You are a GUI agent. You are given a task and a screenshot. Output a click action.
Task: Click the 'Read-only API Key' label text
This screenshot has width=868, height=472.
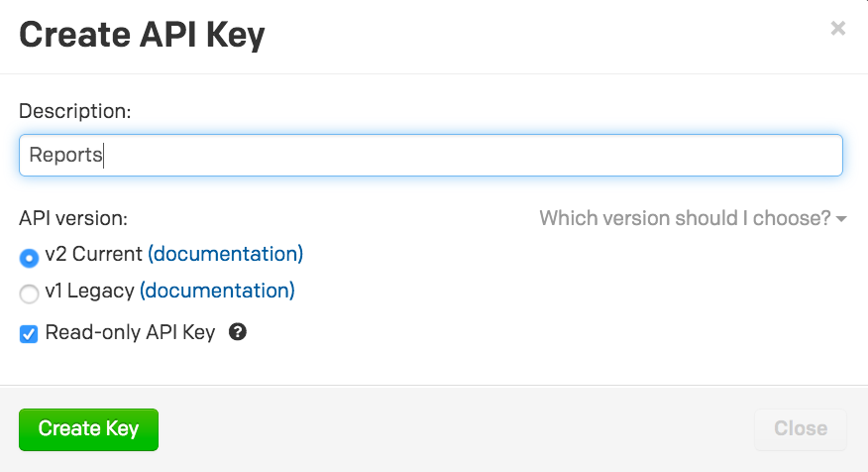[130, 332]
